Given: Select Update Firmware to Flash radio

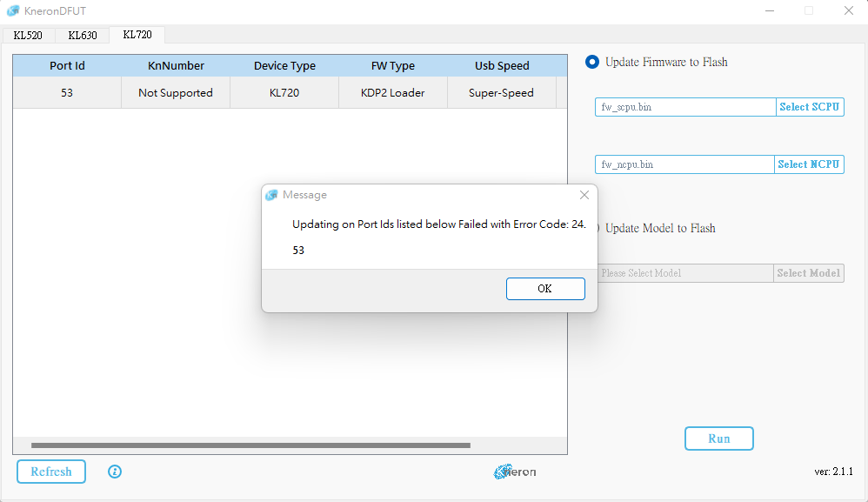Looking at the screenshot, I should 592,62.
